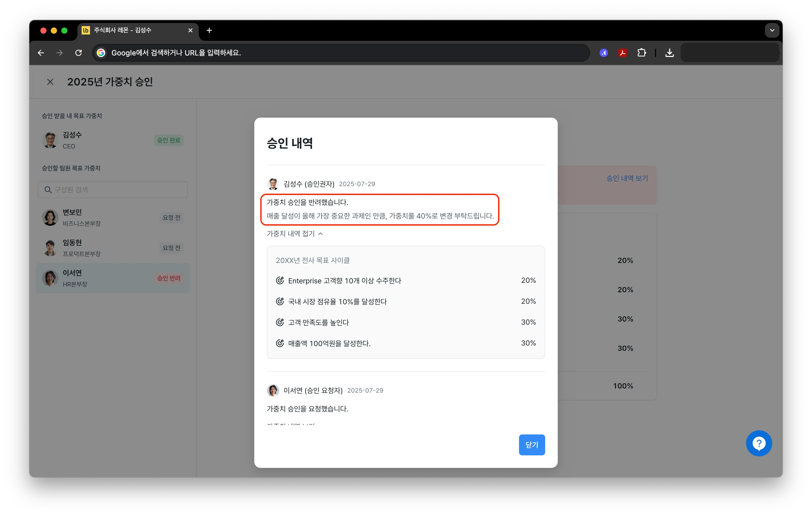Click 이서연 (승인 요청자) avatar in the modal
812x516 pixels.
pyautogui.click(x=273, y=390)
